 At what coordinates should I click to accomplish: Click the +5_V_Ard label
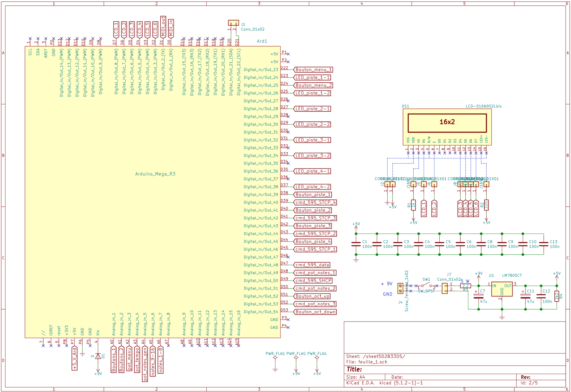point(74,359)
